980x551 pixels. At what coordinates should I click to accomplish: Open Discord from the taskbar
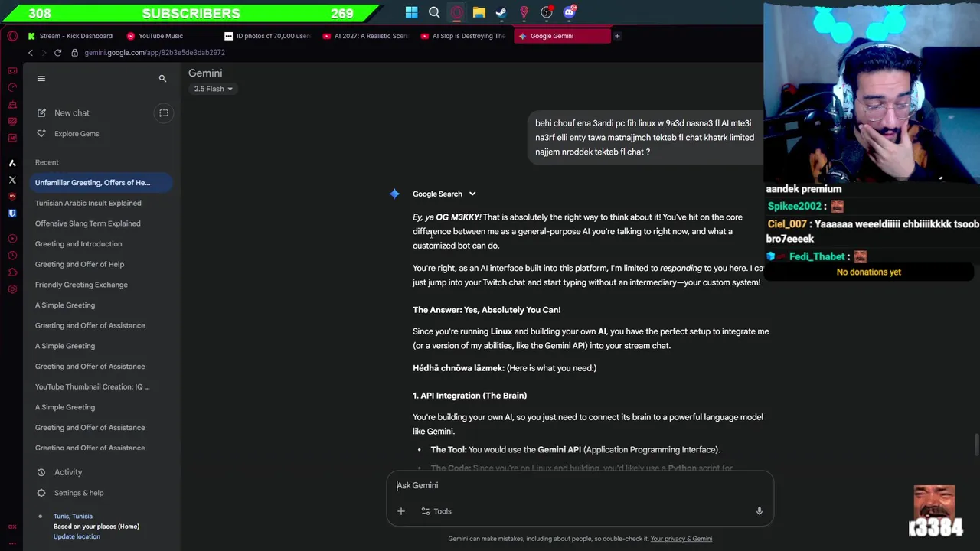[569, 12]
